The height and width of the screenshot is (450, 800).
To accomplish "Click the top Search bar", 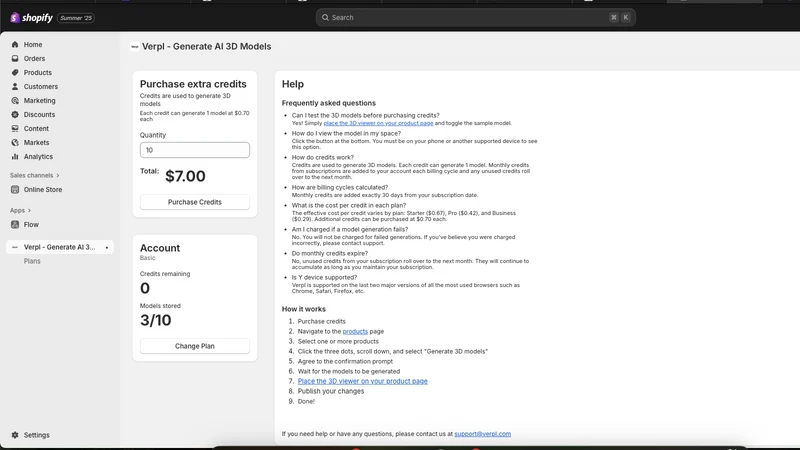I will 476,17.
